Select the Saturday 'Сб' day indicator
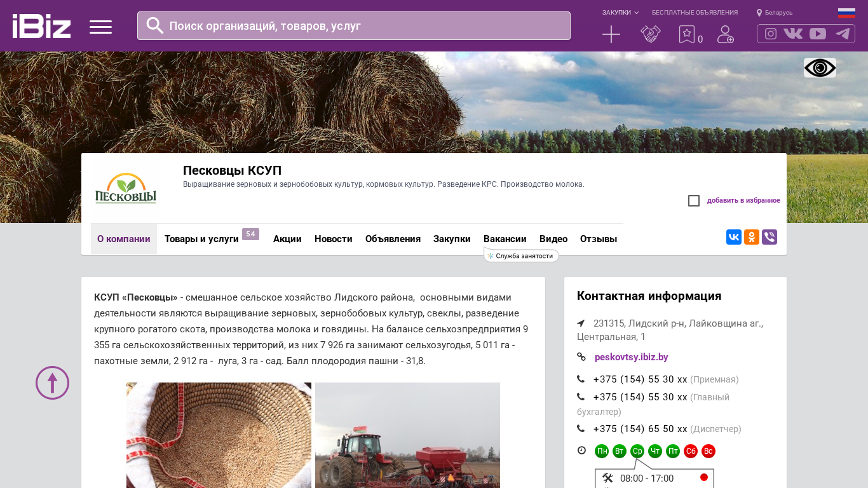 pyautogui.click(x=691, y=451)
